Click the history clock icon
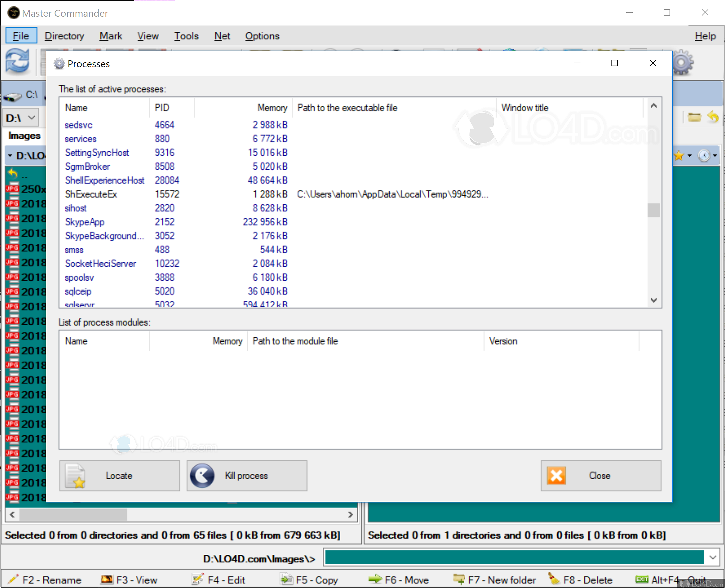This screenshot has height=588, width=725. (x=704, y=155)
